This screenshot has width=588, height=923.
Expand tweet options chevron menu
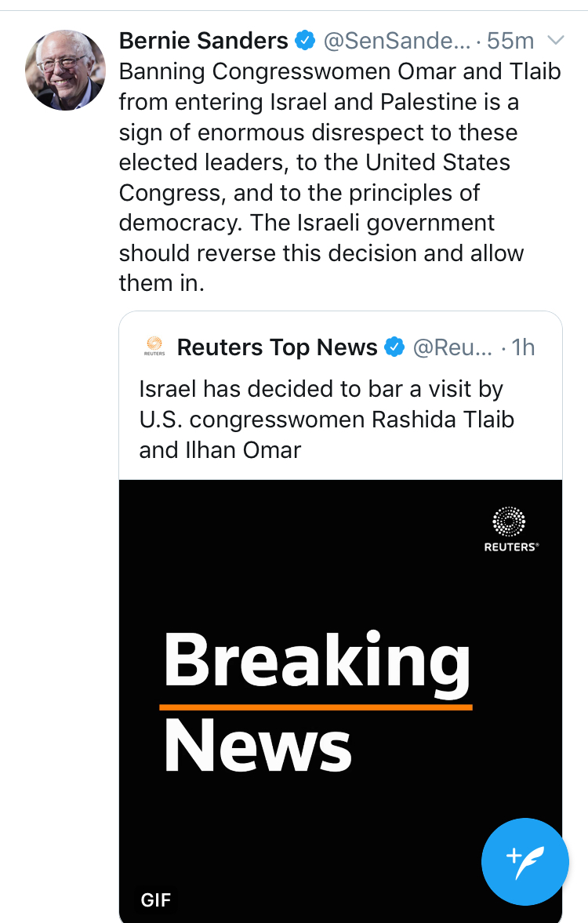click(556, 40)
